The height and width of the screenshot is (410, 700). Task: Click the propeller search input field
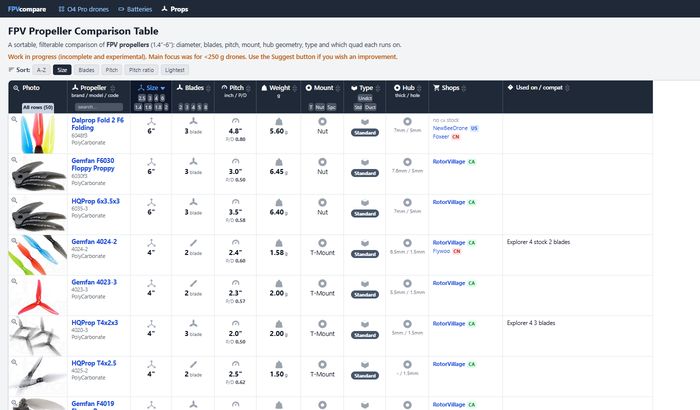99,107
